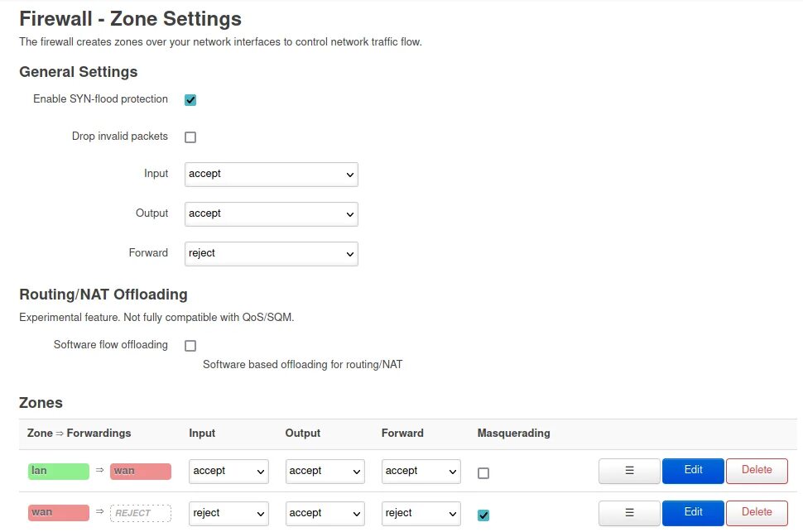Edit the lan zone
This screenshot has height=532, width=803.
(693, 471)
